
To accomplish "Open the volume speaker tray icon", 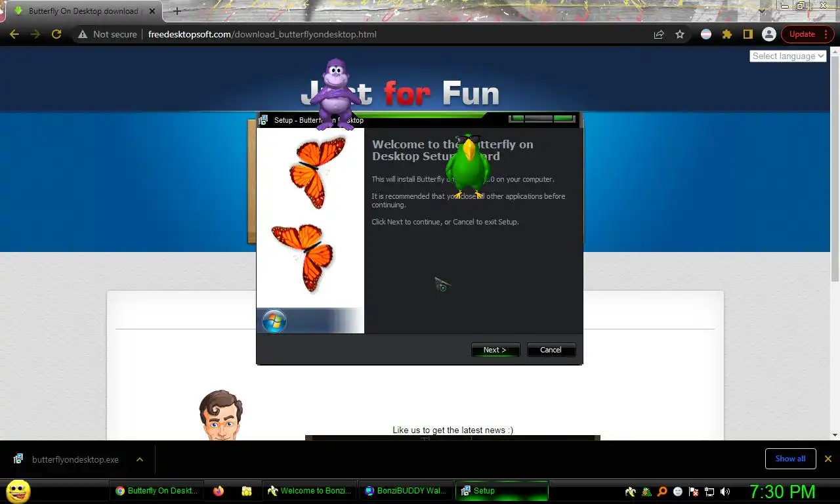I will click(725, 492).
